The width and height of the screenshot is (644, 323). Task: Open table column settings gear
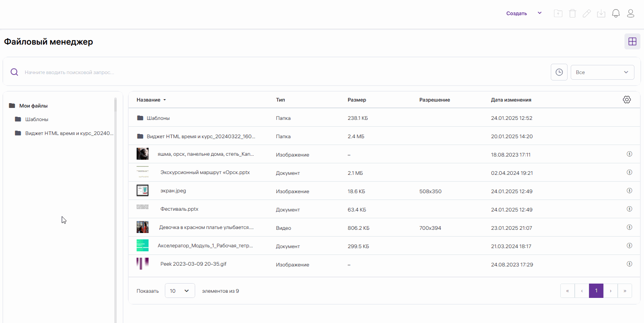[x=626, y=100]
